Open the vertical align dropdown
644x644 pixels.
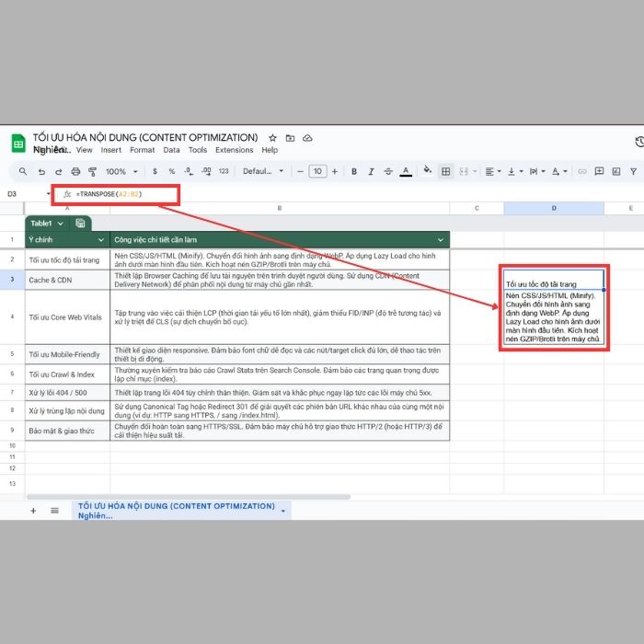[515, 171]
